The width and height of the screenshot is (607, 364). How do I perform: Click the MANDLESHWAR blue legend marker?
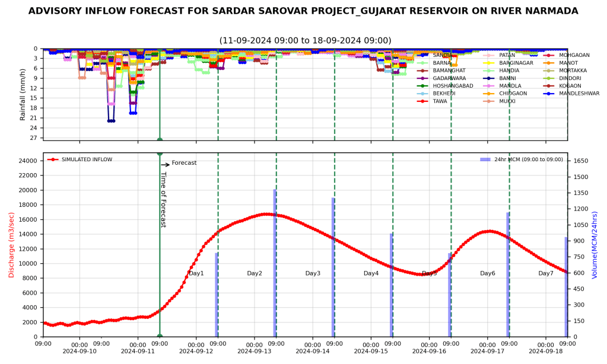coord(548,94)
